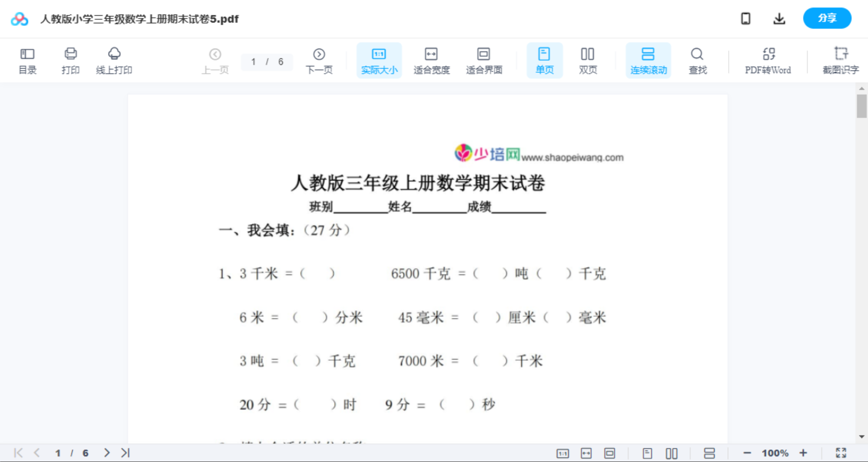
Task: Toggle 连续滚动 continuous scrolling mode
Action: [x=648, y=60]
